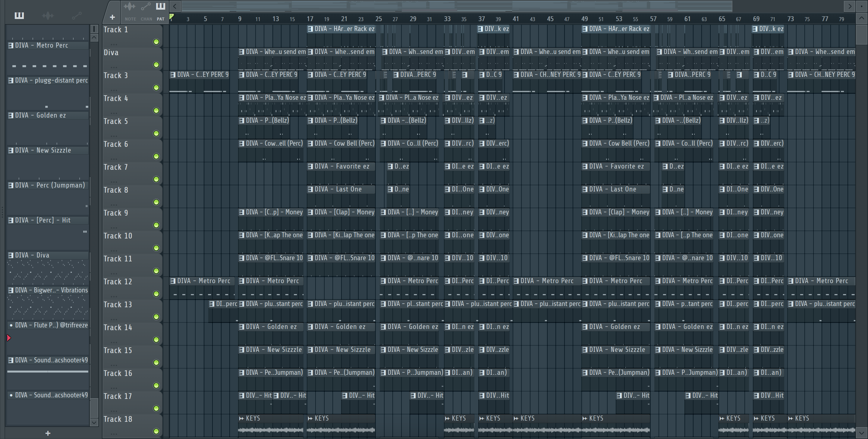Click the picker panel vertical scrollbar handle

coord(94,408)
